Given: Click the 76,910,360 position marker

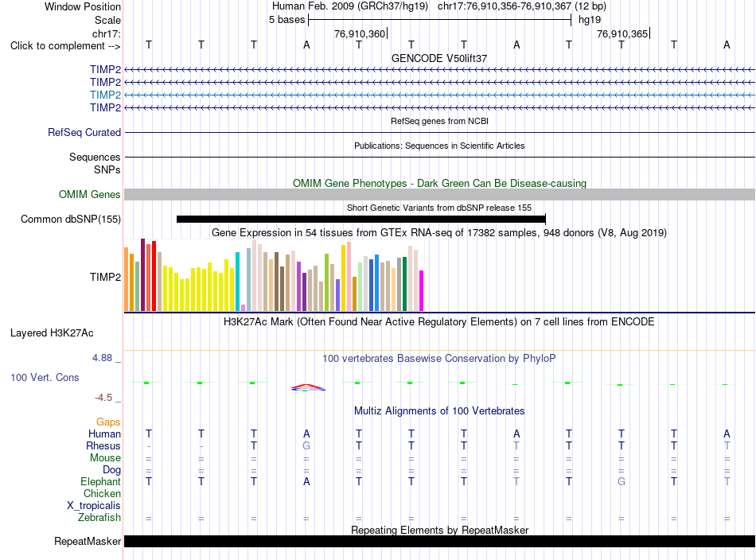Looking at the screenshot, I should (x=360, y=33).
